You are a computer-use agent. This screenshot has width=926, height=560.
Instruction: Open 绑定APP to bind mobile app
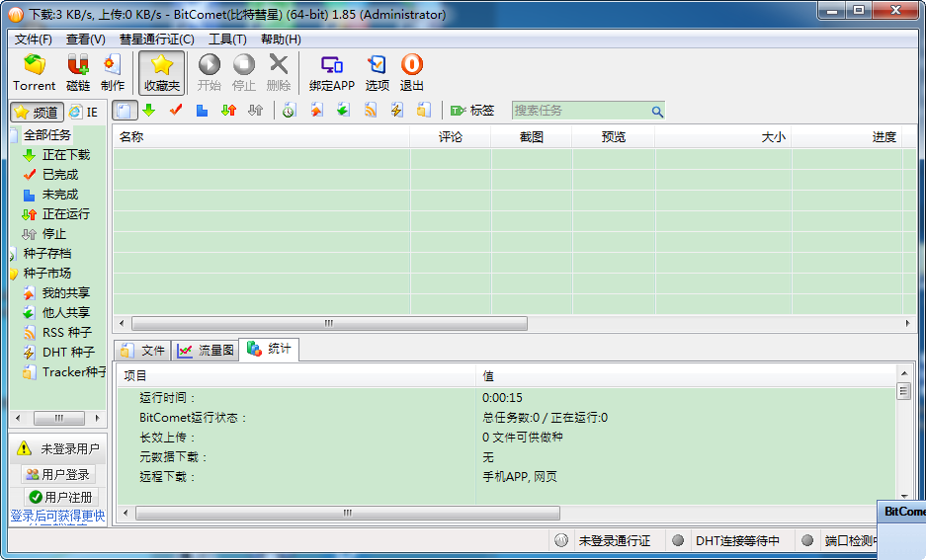pos(332,72)
